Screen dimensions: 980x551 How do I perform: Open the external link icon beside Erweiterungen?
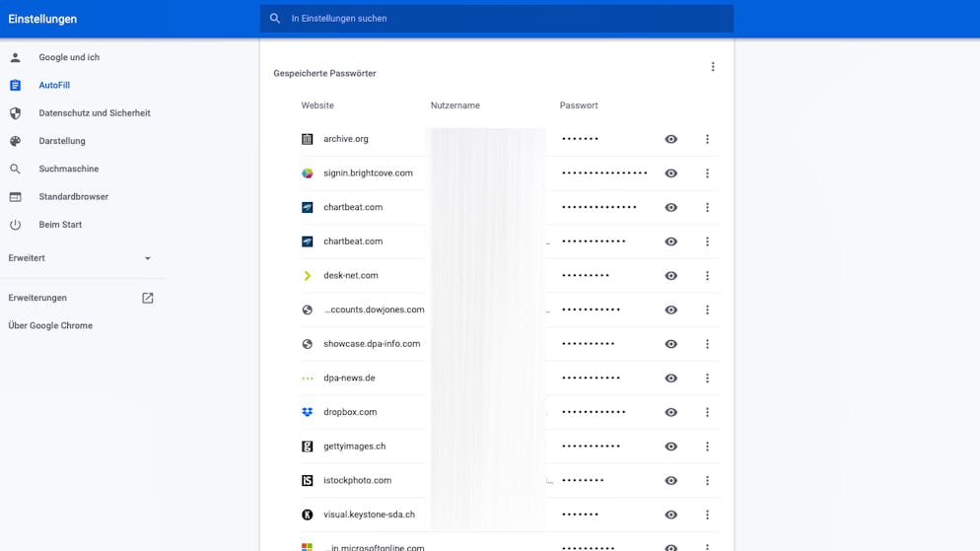coord(148,298)
